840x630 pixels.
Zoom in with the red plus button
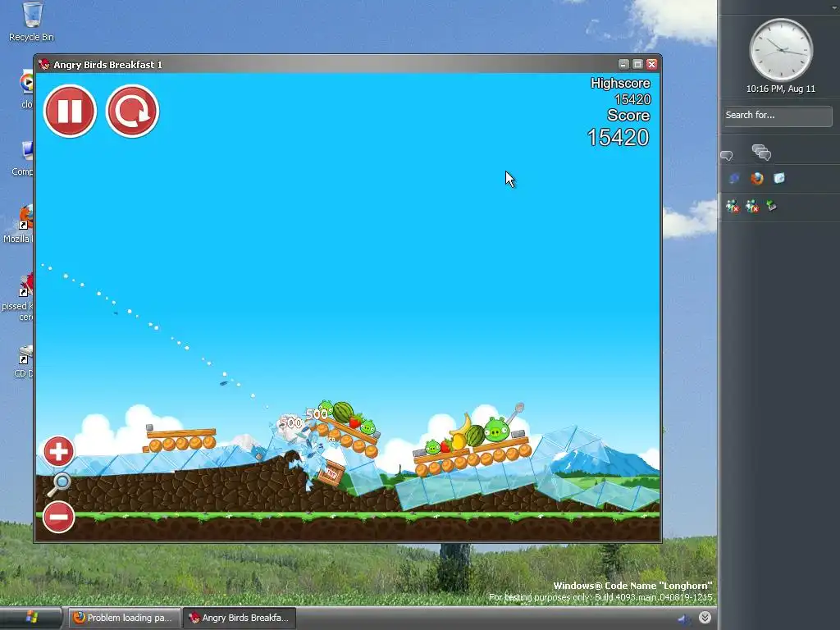point(58,451)
